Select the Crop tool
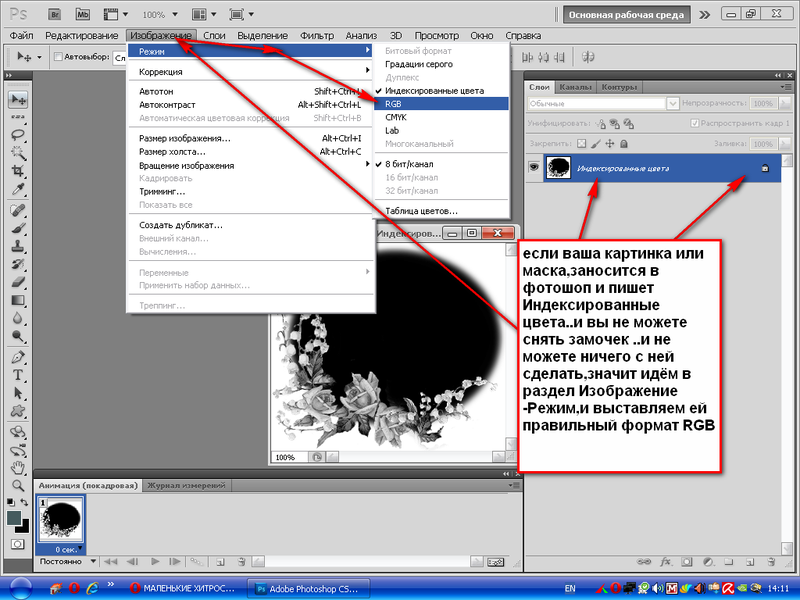This screenshot has width=800, height=600. [x=18, y=170]
